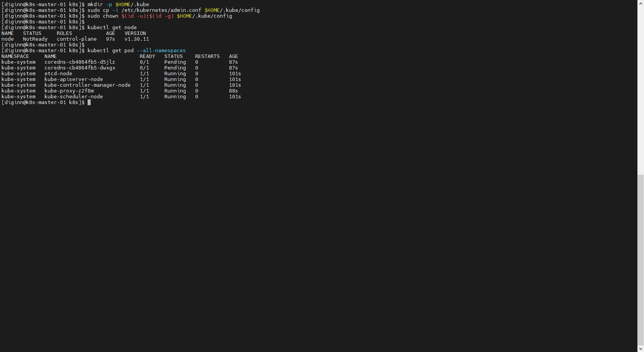Screen dimensions: 644x352
Task: Click the NotReady node status text
Action: (x=35, y=39)
